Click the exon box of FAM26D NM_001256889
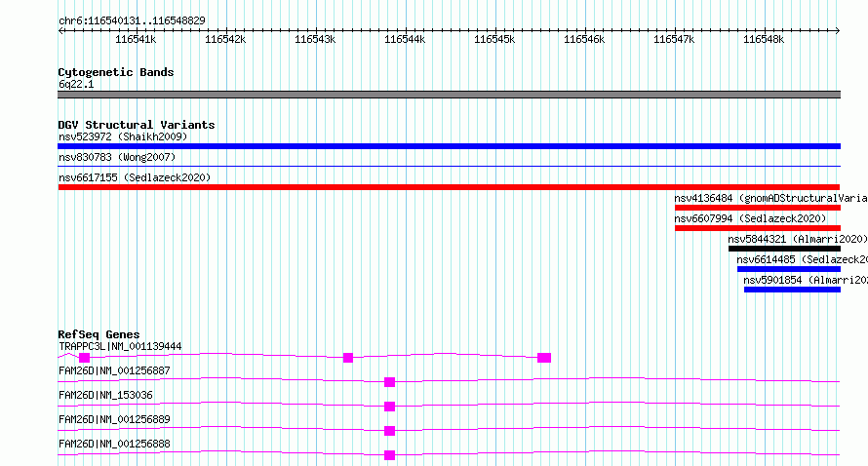The height and width of the screenshot is (466, 868). click(390, 431)
